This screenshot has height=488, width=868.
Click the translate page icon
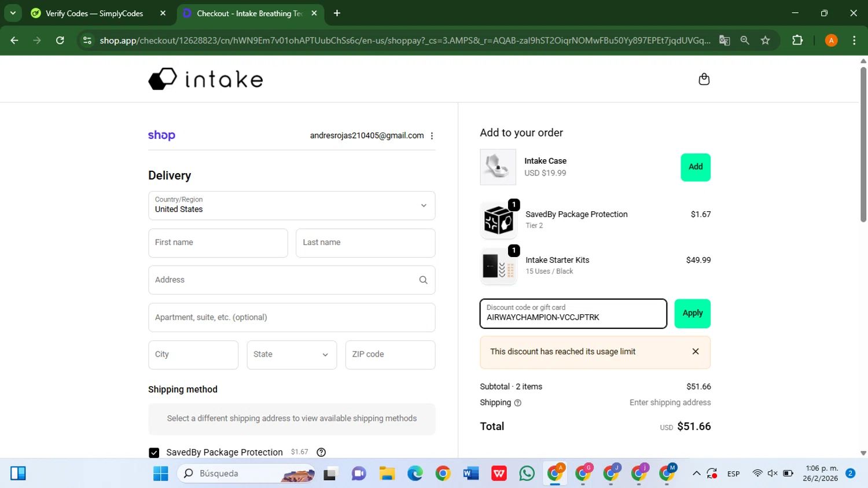pos(724,40)
